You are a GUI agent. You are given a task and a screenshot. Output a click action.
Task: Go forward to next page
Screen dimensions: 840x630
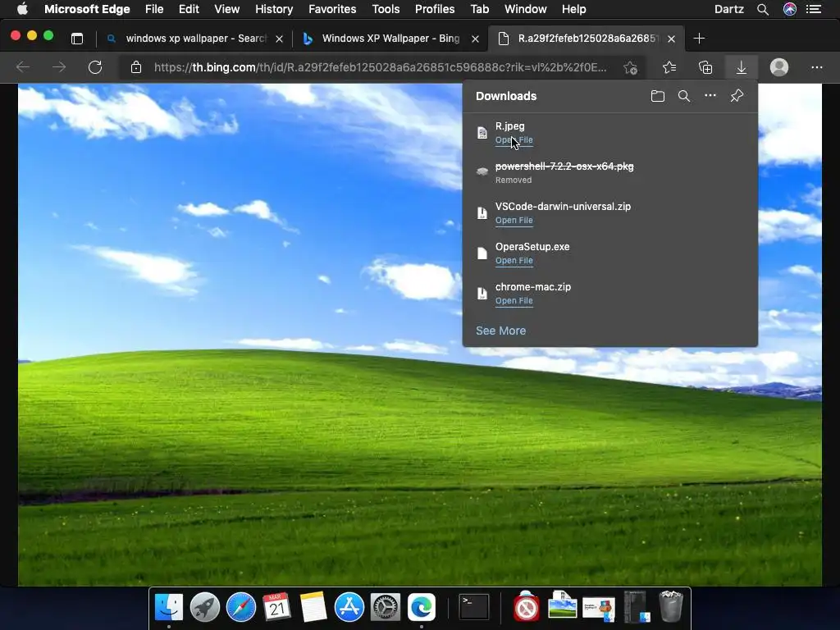[x=59, y=67]
